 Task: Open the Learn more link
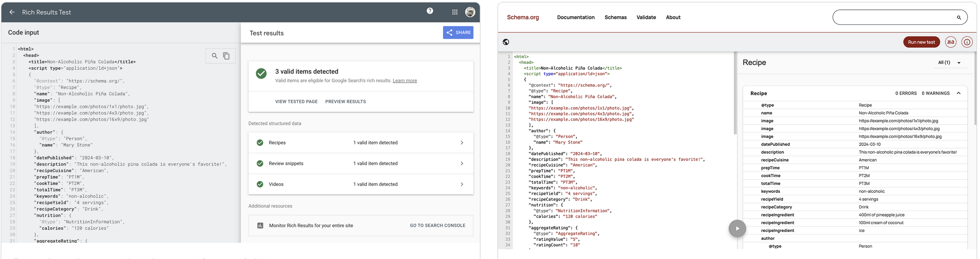[405, 81]
